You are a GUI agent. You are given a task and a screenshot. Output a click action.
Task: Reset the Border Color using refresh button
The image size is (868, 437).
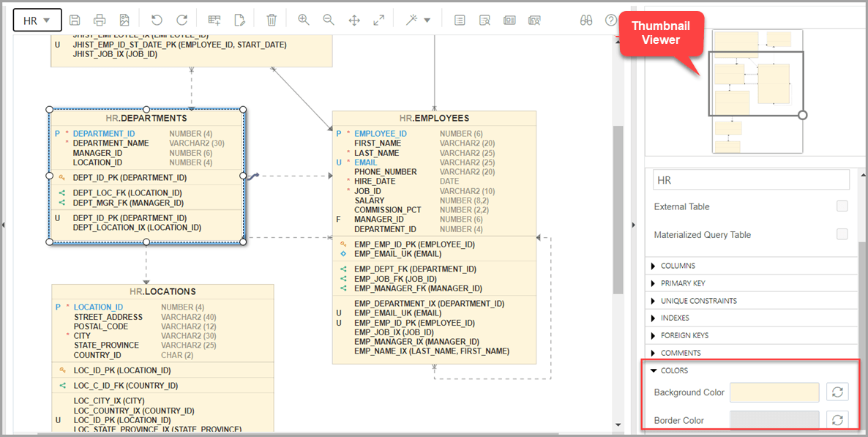point(837,419)
